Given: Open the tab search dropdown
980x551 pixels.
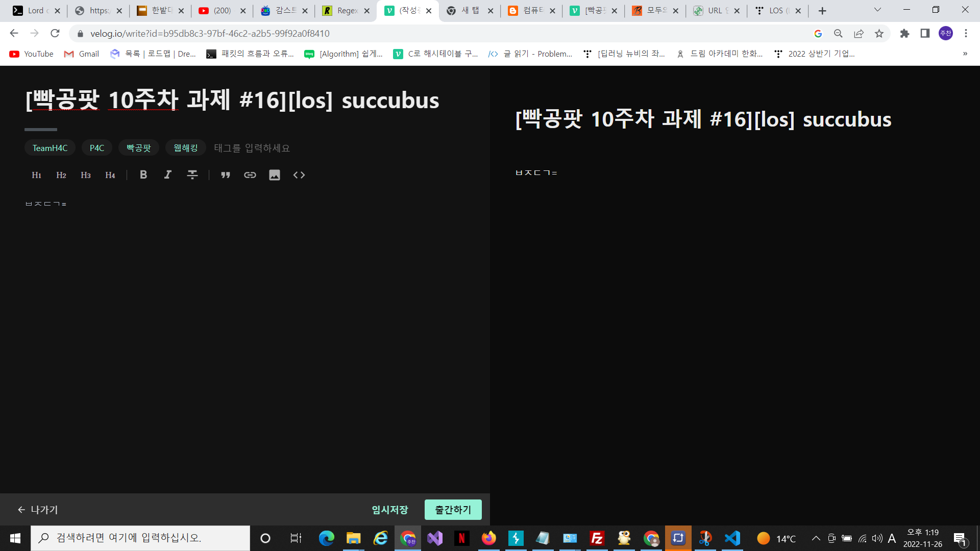Looking at the screenshot, I should click(x=877, y=10).
